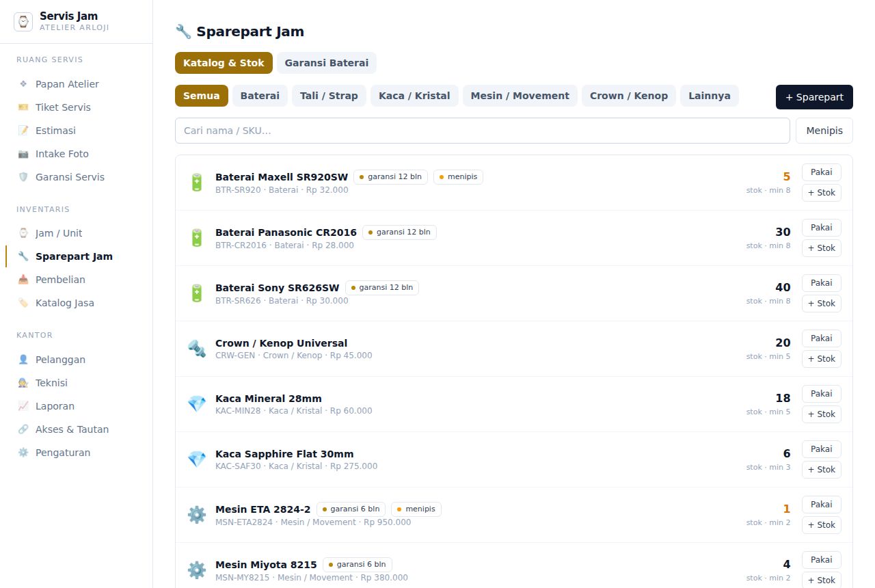Toggle the Menipis low-stock filter

[x=824, y=131]
